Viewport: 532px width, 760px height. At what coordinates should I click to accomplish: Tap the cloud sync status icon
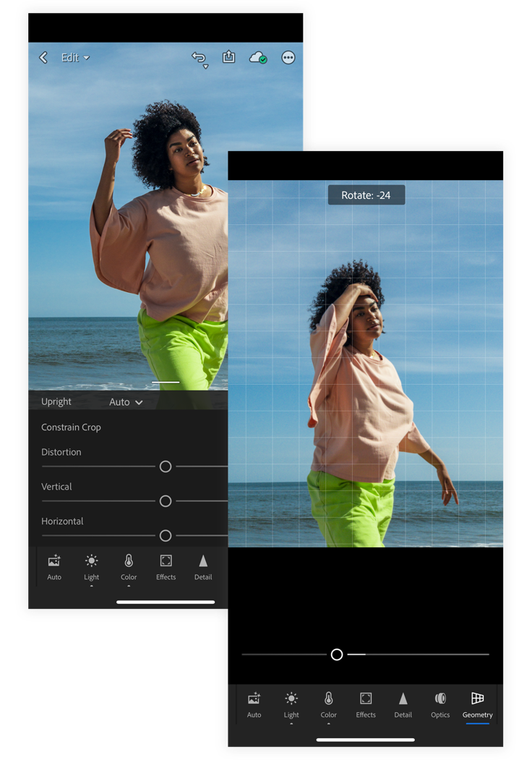click(258, 58)
